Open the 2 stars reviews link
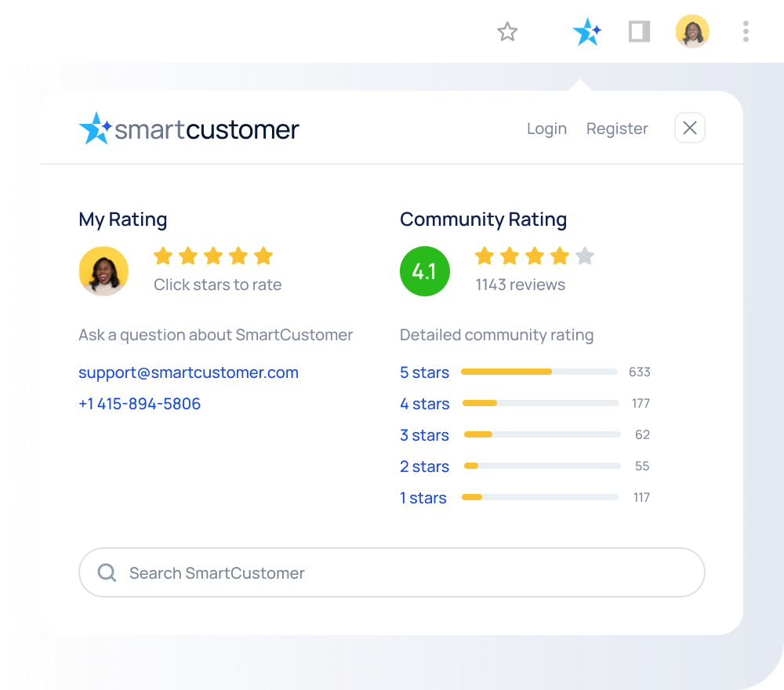784x690 pixels. coord(424,467)
